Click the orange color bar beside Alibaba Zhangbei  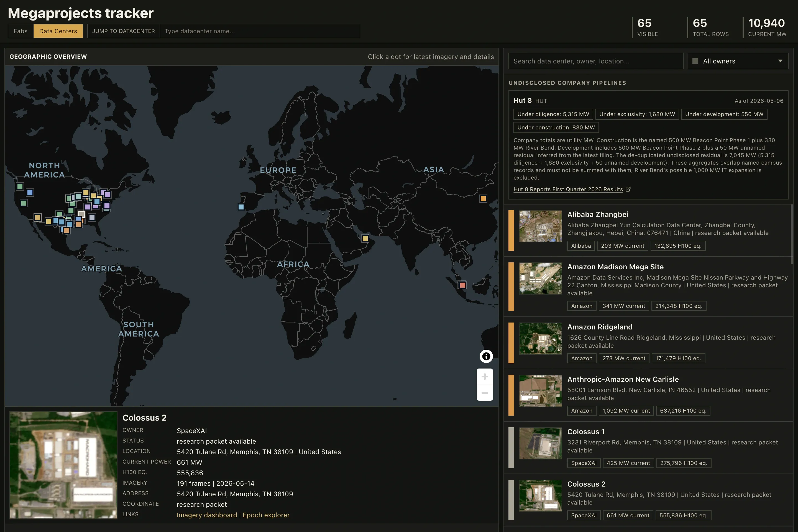(x=511, y=230)
